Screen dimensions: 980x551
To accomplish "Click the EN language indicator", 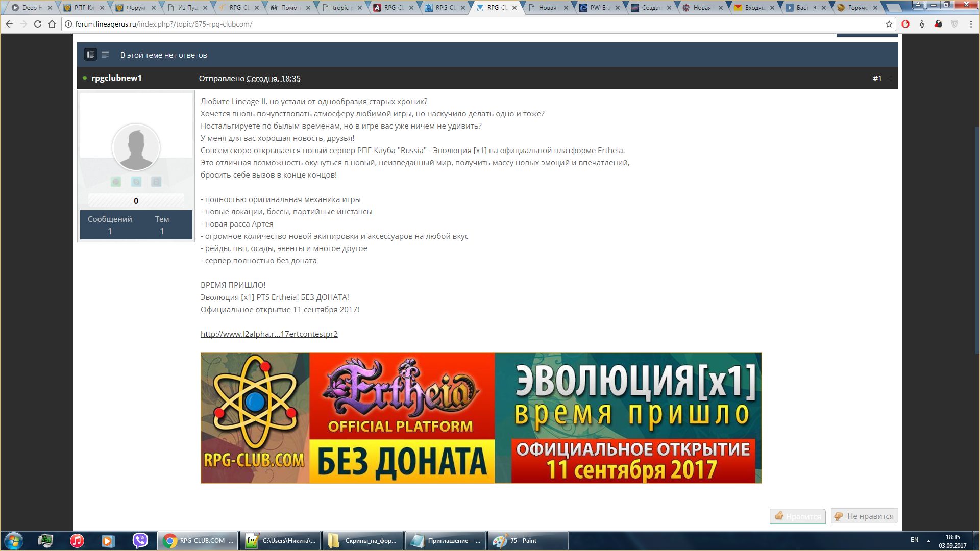I will pyautogui.click(x=914, y=540).
